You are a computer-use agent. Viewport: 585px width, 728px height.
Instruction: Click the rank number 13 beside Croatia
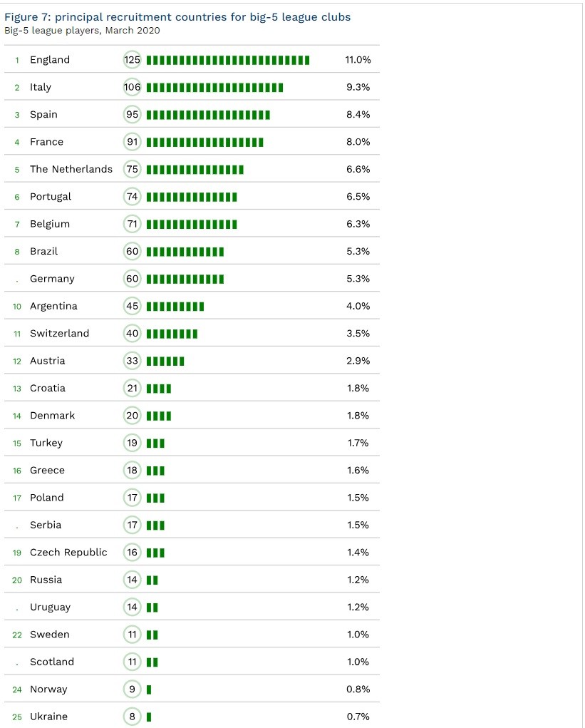(17, 389)
